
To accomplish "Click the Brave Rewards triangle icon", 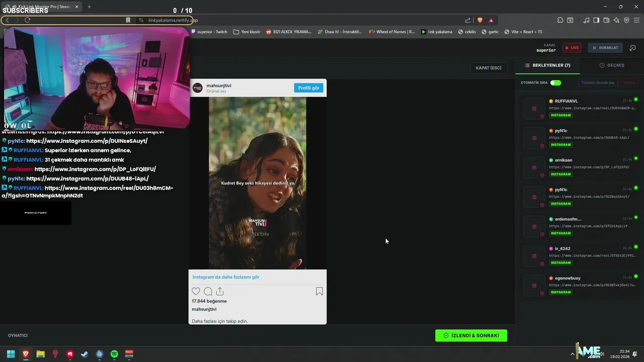I will click(x=491, y=20).
